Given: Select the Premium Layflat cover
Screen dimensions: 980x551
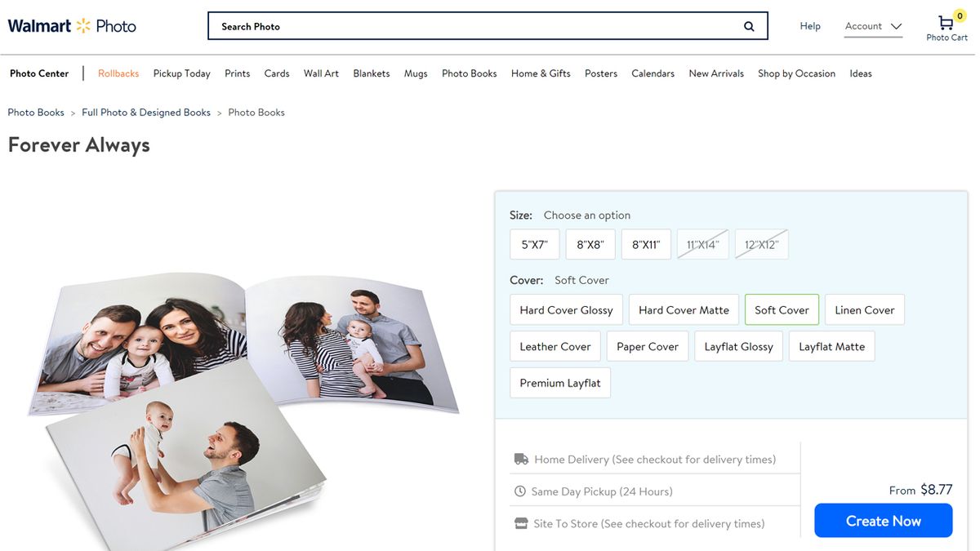Looking at the screenshot, I should click(x=559, y=382).
